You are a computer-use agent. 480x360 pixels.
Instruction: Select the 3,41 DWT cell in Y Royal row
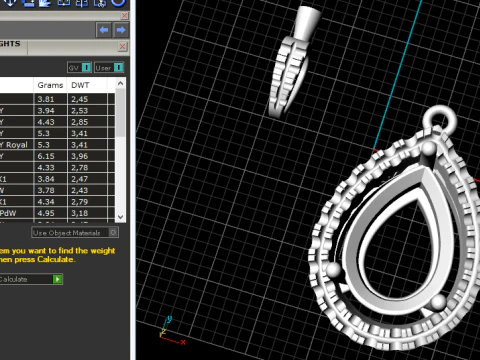click(87, 145)
